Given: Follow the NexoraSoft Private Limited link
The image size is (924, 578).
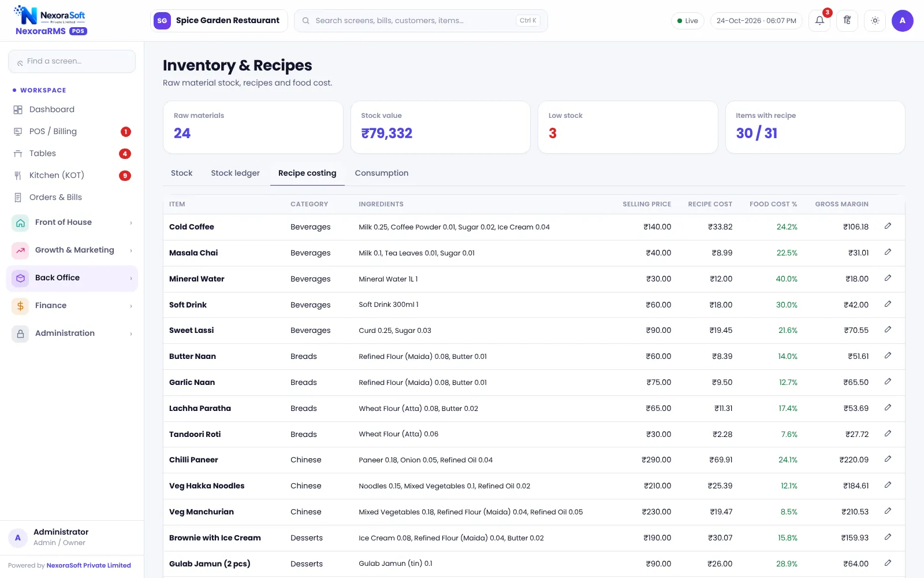Looking at the screenshot, I should point(89,565).
